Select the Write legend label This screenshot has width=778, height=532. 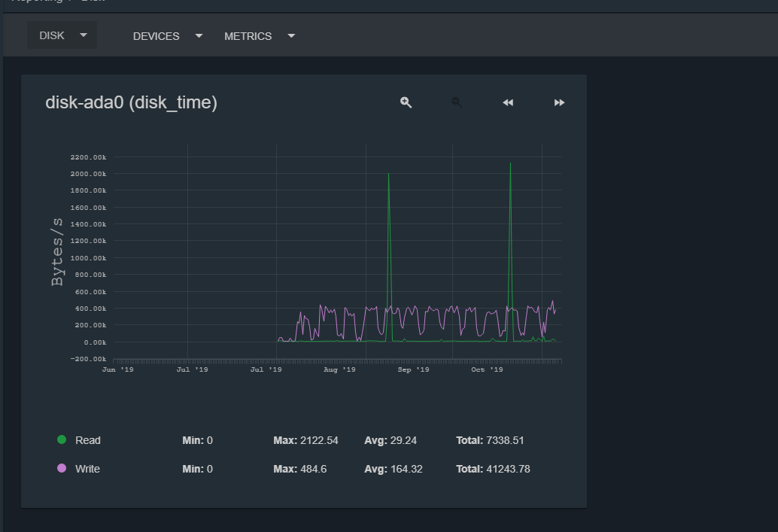click(88, 469)
